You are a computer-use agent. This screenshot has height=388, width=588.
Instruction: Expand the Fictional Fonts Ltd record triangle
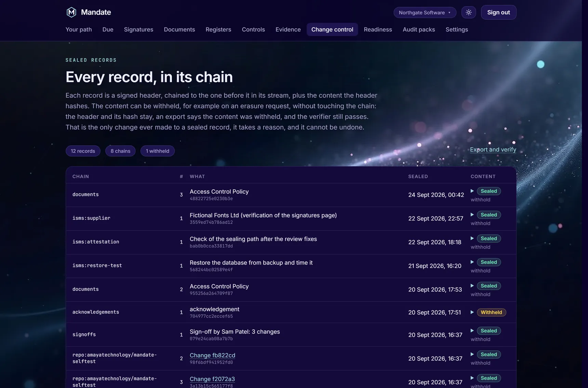click(x=472, y=215)
